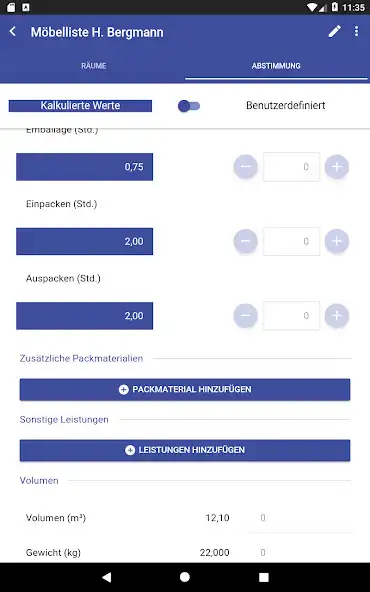Tap the back arrow in header
The image size is (370, 592).
(13, 31)
